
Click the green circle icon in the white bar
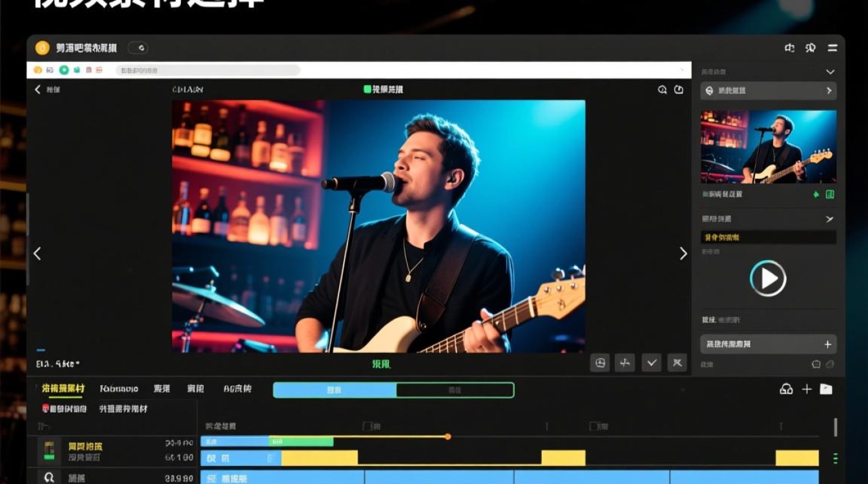tap(64, 70)
